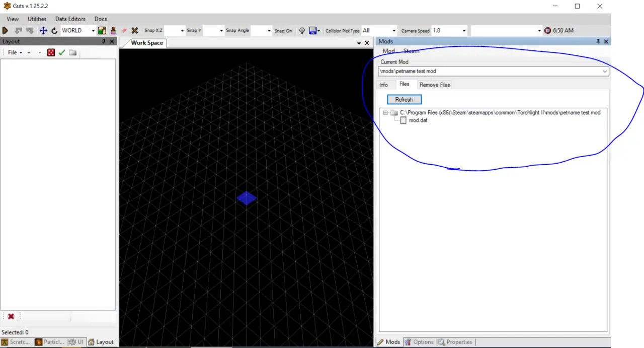Switch to the Options bottom tab
The image size is (644, 348).
[419, 342]
